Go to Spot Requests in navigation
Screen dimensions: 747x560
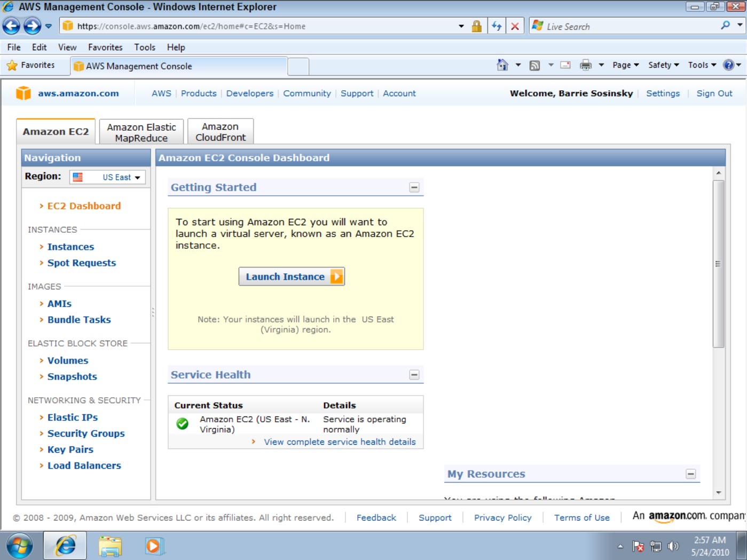82,263
